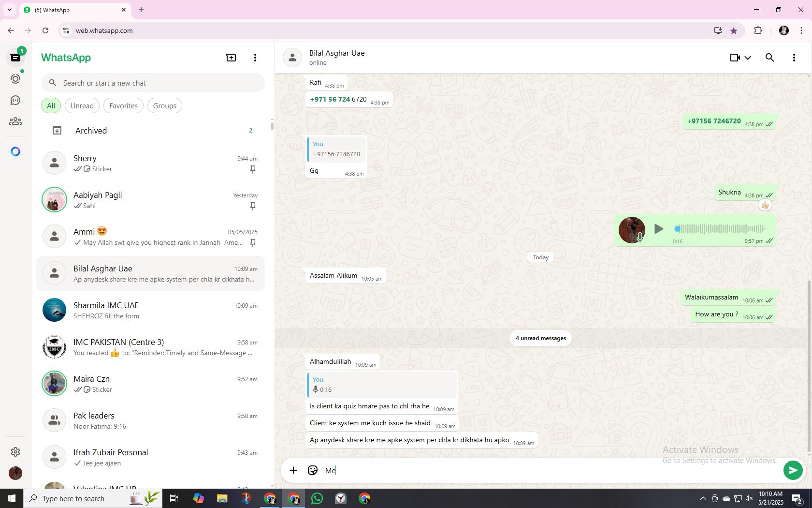Open your profile picture in sidebar
Viewport: 812px width, 508px height.
point(15,473)
